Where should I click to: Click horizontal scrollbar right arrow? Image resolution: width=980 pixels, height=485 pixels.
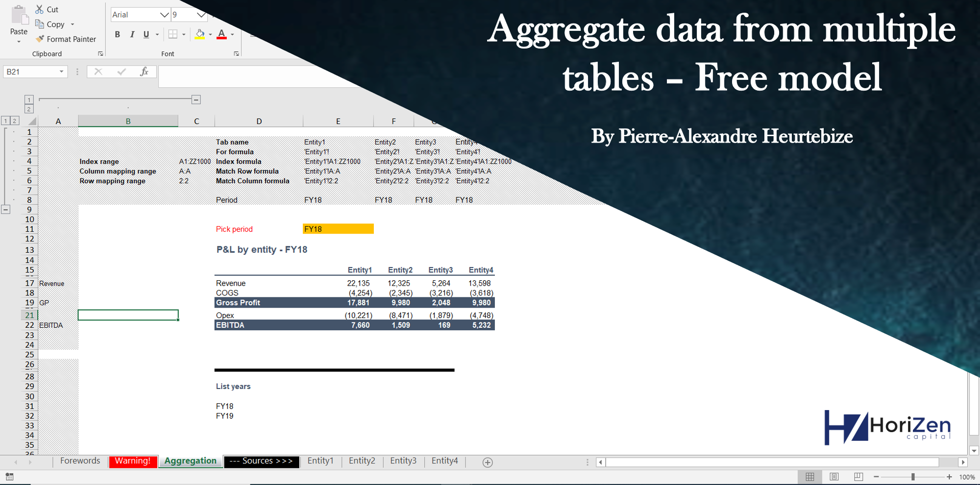(x=963, y=462)
